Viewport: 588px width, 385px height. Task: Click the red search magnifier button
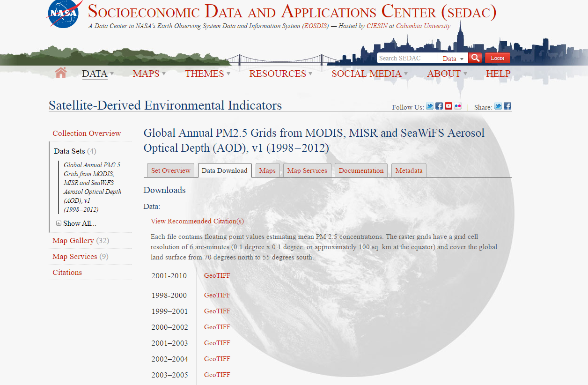pos(475,58)
